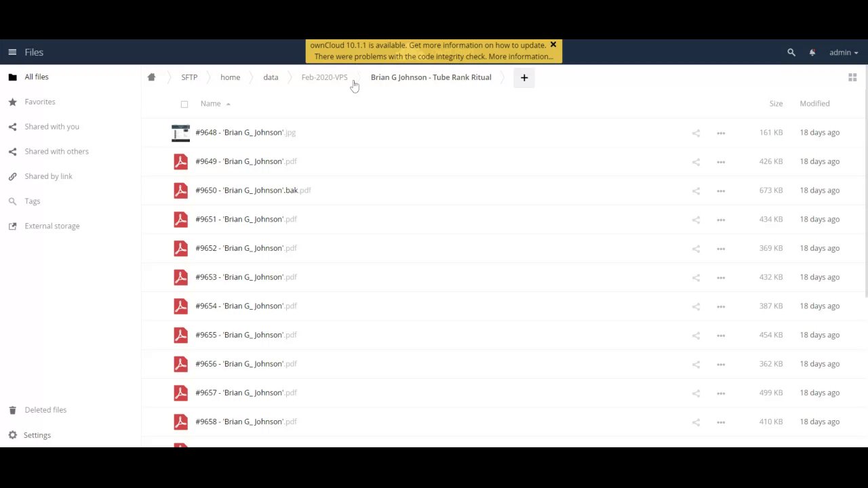Click the plus new file button

(524, 77)
